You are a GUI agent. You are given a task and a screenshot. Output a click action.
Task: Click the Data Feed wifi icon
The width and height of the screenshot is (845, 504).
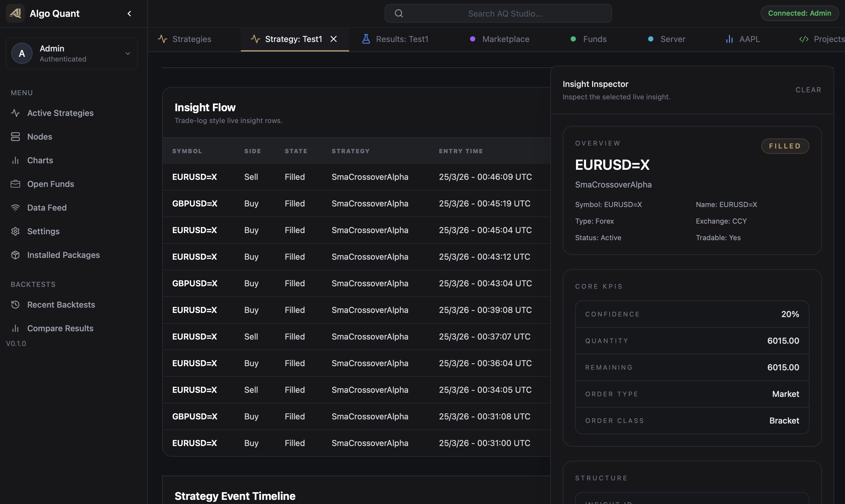point(15,208)
